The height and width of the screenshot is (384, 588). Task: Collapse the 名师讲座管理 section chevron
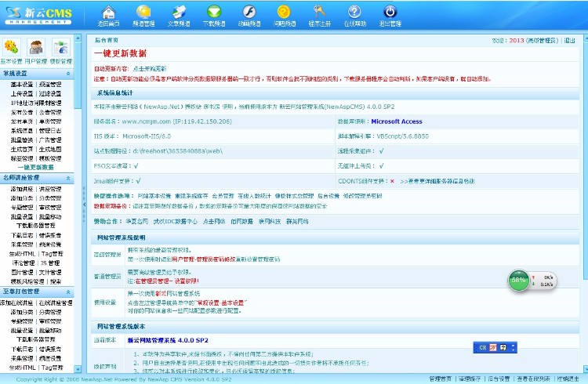pyautogui.click(x=68, y=178)
